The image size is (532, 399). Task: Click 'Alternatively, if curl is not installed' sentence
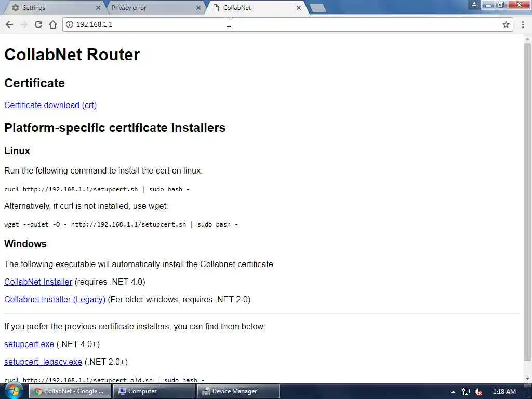(x=86, y=206)
